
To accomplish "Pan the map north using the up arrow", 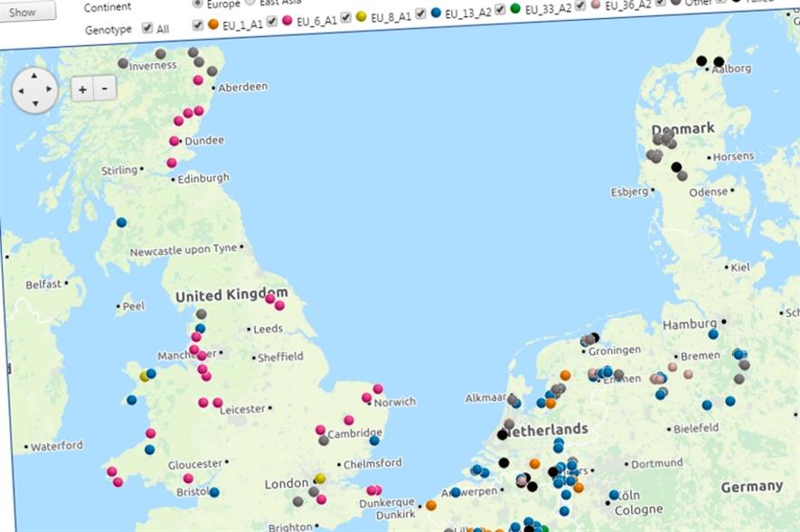I will [x=33, y=76].
